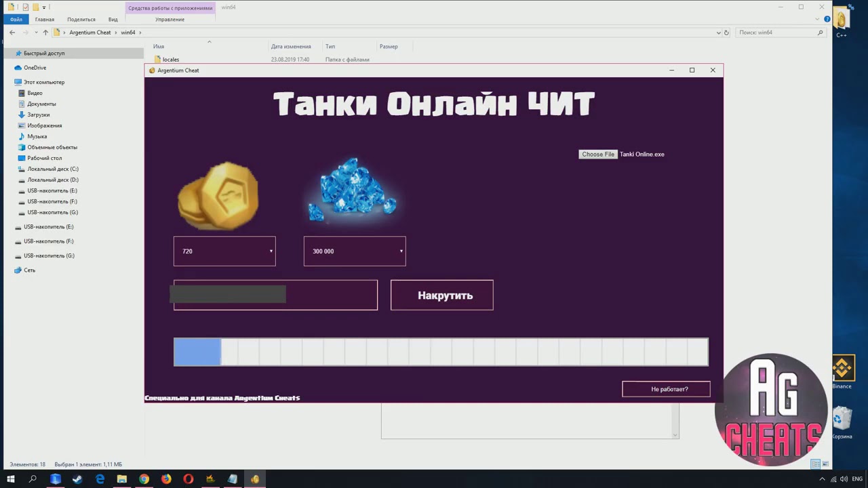The width and height of the screenshot is (868, 488).
Task: Click the cheat progress bar
Action: 441,352
